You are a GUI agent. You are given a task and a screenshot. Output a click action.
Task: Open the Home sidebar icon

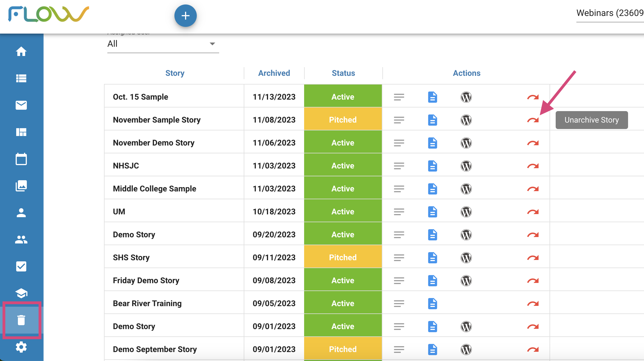21,51
